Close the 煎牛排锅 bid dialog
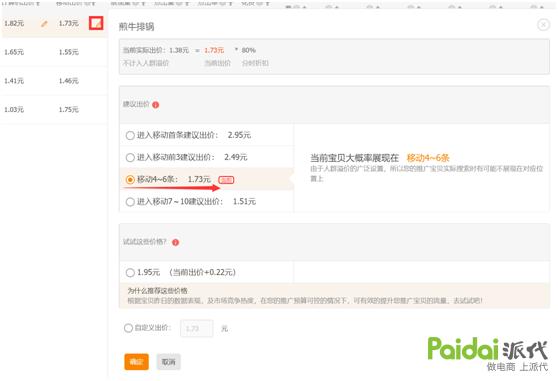The height and width of the screenshot is (381, 558). point(543,25)
